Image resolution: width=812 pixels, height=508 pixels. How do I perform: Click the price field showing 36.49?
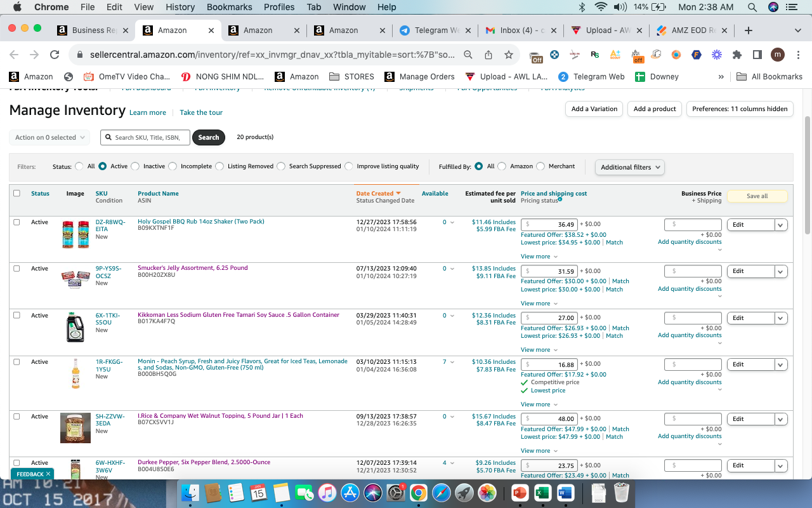tap(549, 224)
